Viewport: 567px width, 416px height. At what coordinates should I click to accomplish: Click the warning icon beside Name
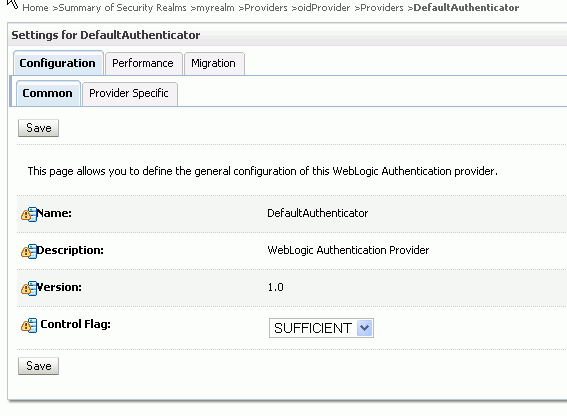pos(29,214)
